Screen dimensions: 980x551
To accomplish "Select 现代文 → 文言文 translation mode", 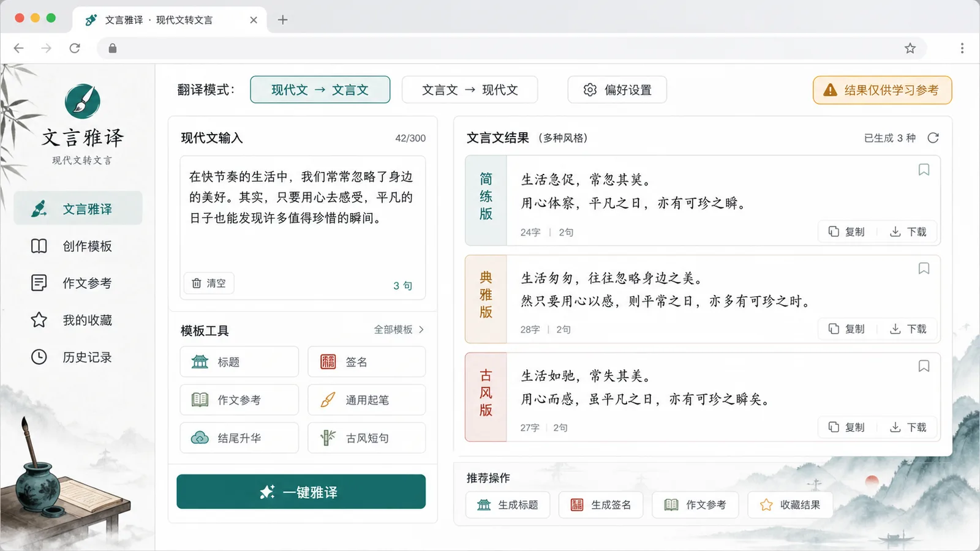I will tap(320, 90).
